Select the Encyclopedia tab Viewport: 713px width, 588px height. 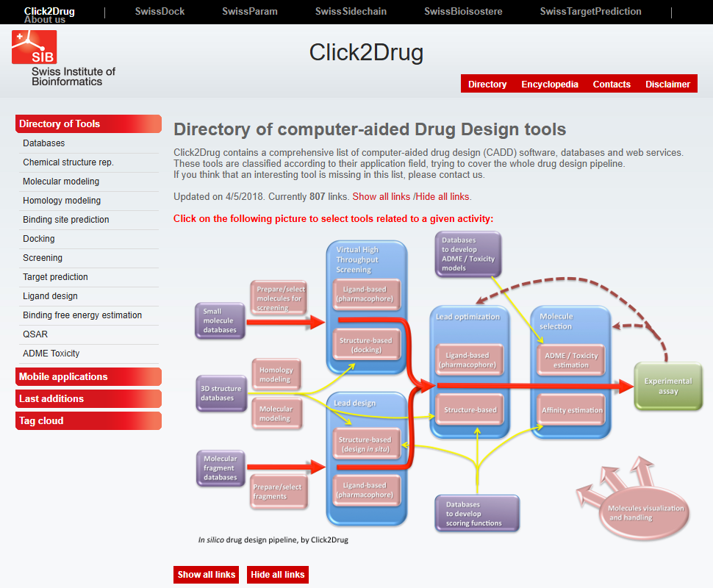click(x=549, y=84)
